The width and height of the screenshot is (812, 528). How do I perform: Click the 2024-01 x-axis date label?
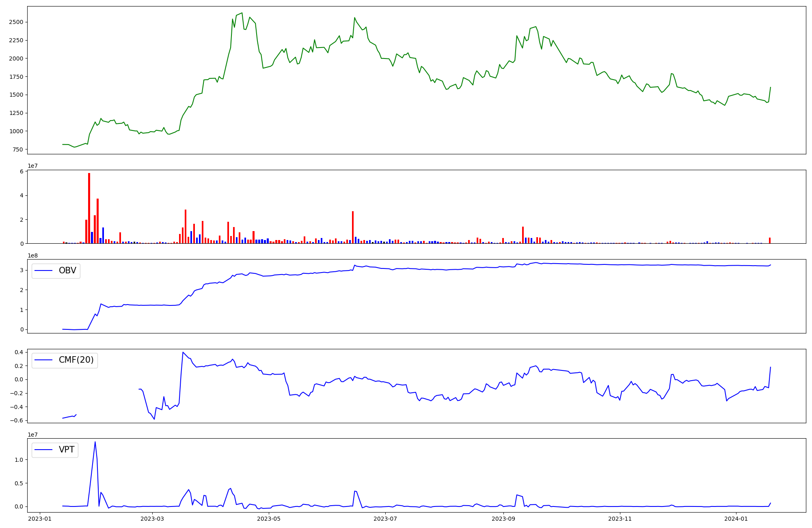(x=736, y=519)
